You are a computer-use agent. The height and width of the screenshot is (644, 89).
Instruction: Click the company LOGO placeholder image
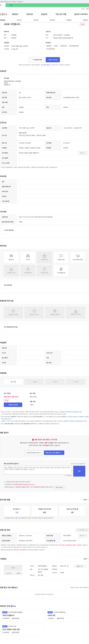coord(13,568)
